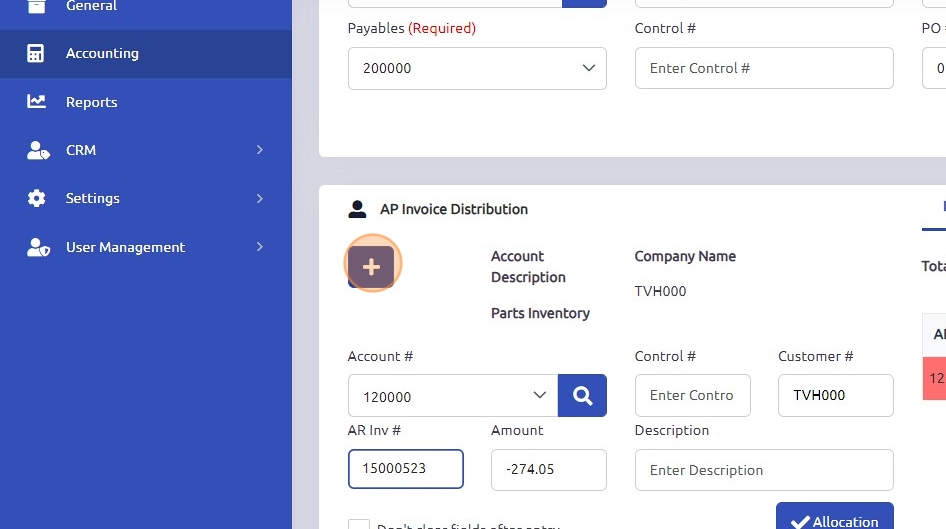Click the Accounting calculator icon
The height and width of the screenshot is (529, 946).
tap(36, 53)
